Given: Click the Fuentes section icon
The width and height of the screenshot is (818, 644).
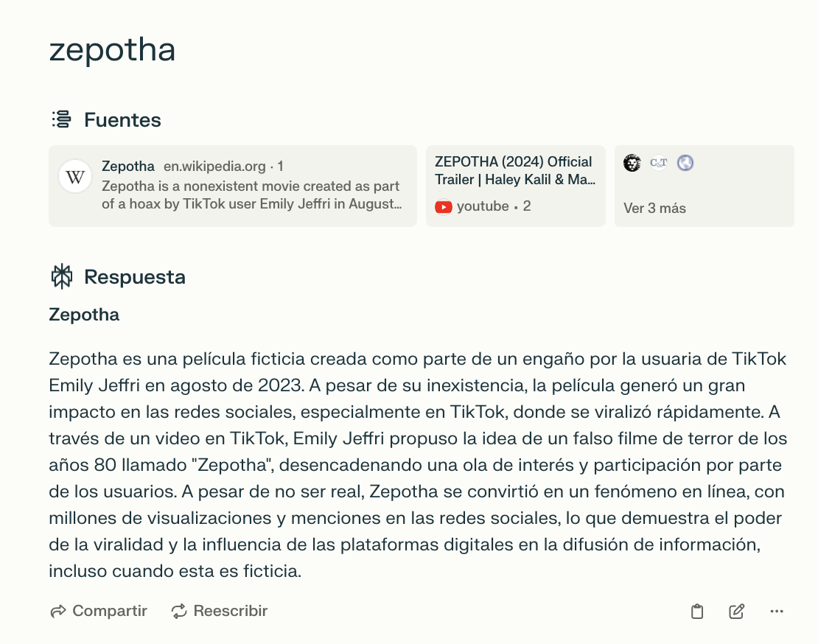Looking at the screenshot, I should click(x=60, y=119).
